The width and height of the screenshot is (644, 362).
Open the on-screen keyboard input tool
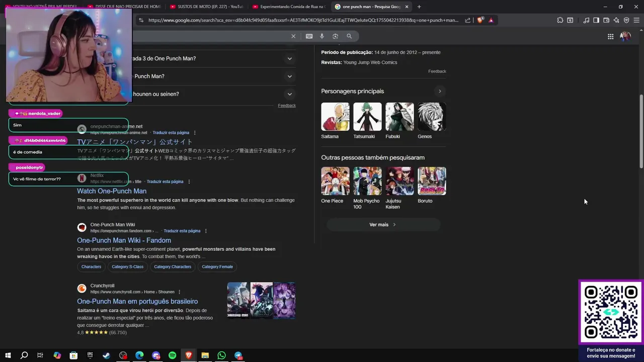(x=309, y=36)
